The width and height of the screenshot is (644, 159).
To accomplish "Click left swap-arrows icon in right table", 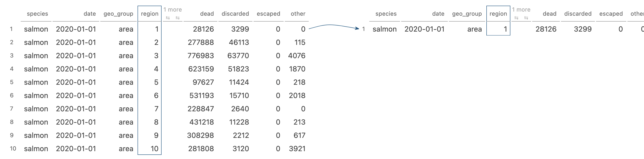I will click(516, 18).
